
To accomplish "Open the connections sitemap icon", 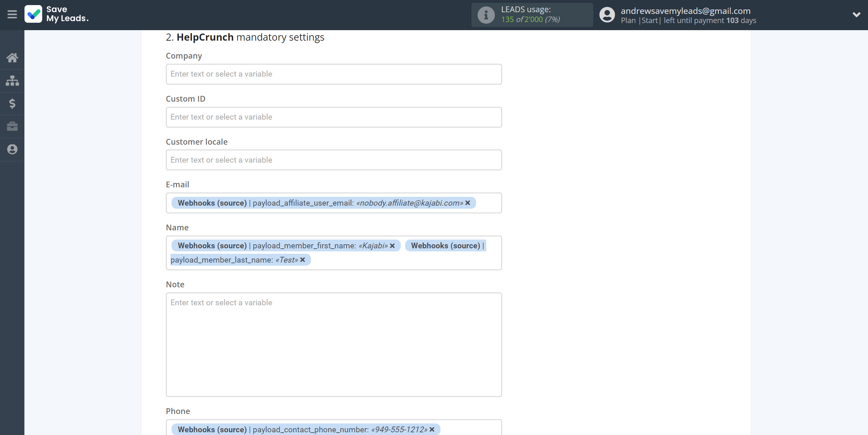I will point(12,81).
